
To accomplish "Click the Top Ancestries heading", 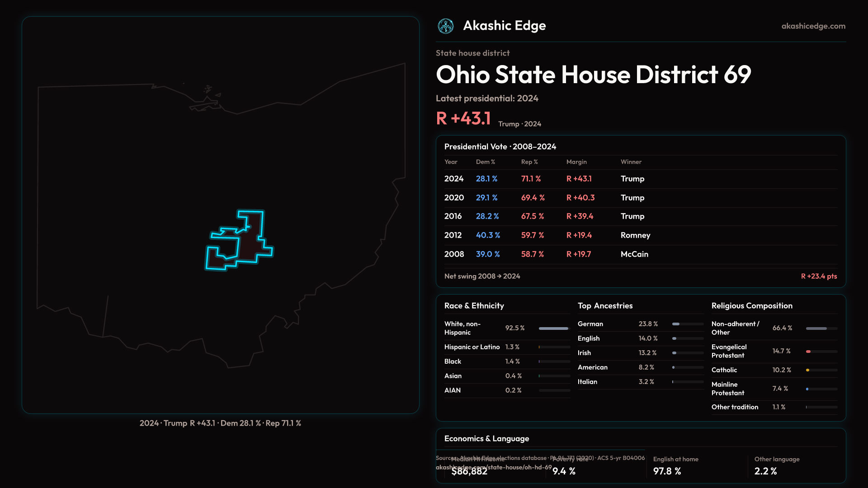I will click(605, 306).
